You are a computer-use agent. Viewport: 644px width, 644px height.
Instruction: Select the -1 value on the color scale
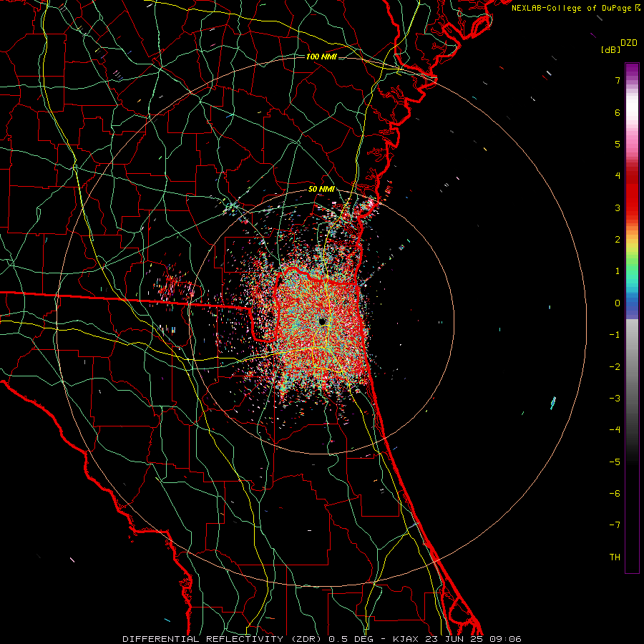coord(615,335)
